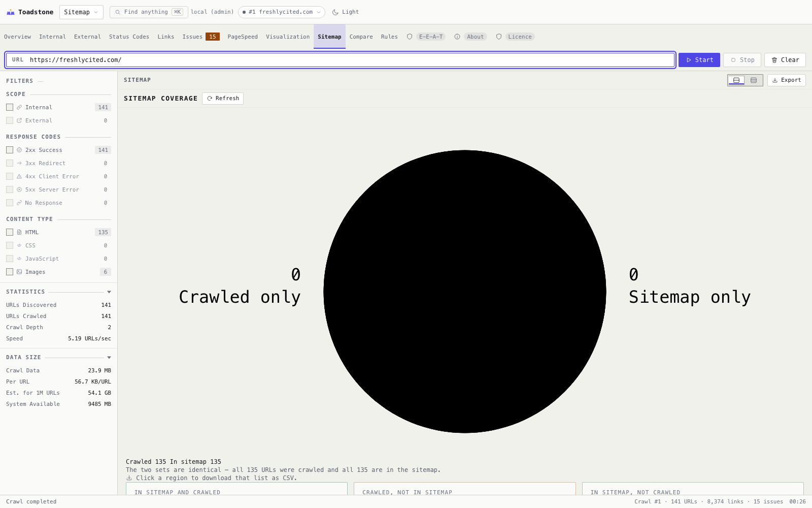
Task: Click the 4xx Client Error warning icon
Action: (x=19, y=176)
